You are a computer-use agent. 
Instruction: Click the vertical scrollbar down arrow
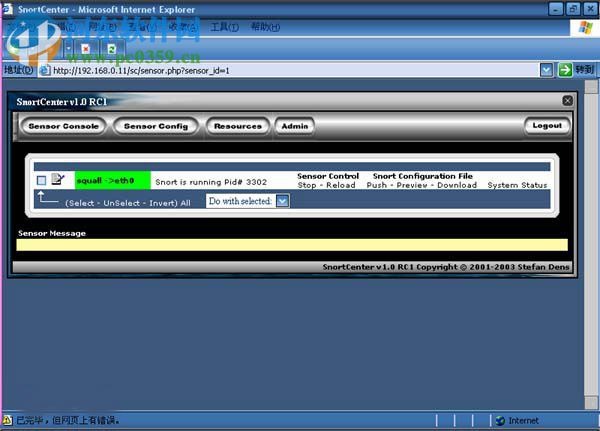pos(591,403)
